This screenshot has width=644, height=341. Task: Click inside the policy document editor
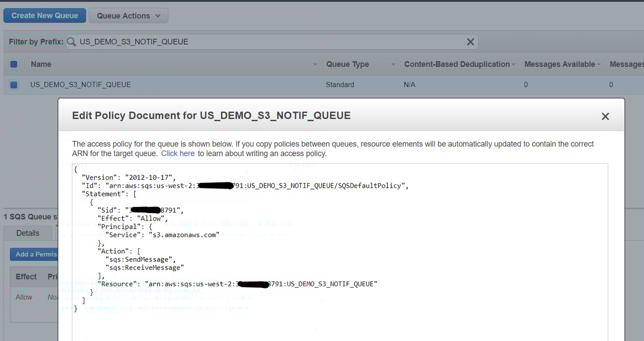pyautogui.click(x=319, y=251)
